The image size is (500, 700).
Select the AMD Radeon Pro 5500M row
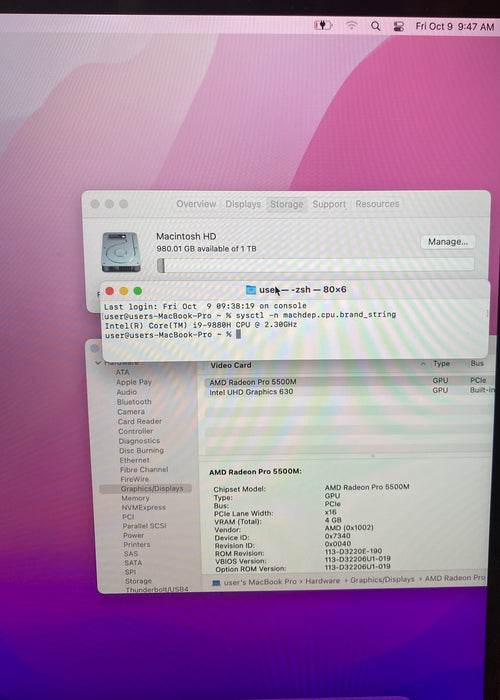[x=350, y=382]
